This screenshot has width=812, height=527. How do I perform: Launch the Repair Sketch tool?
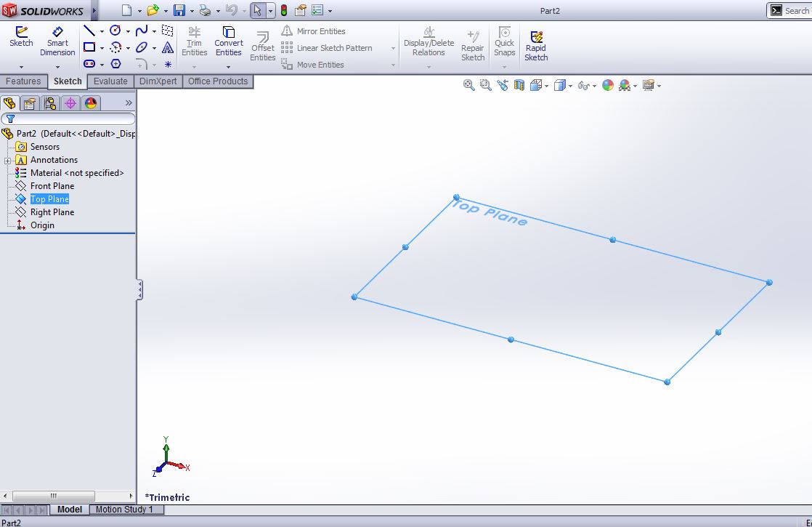[473, 44]
